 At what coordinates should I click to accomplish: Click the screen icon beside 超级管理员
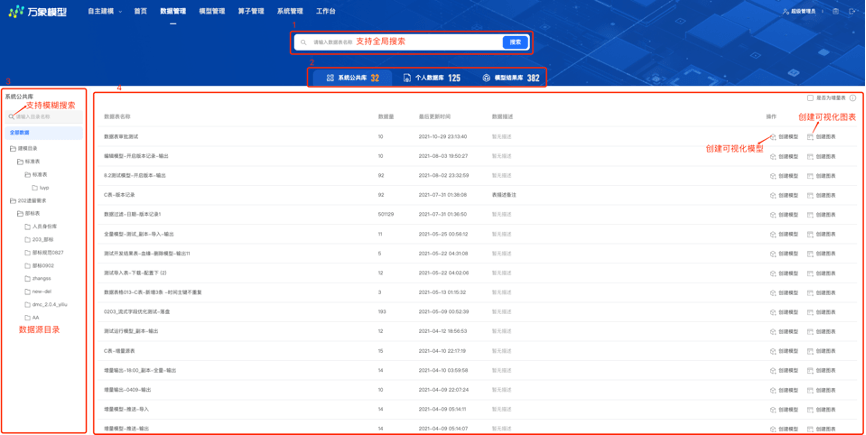coord(836,12)
